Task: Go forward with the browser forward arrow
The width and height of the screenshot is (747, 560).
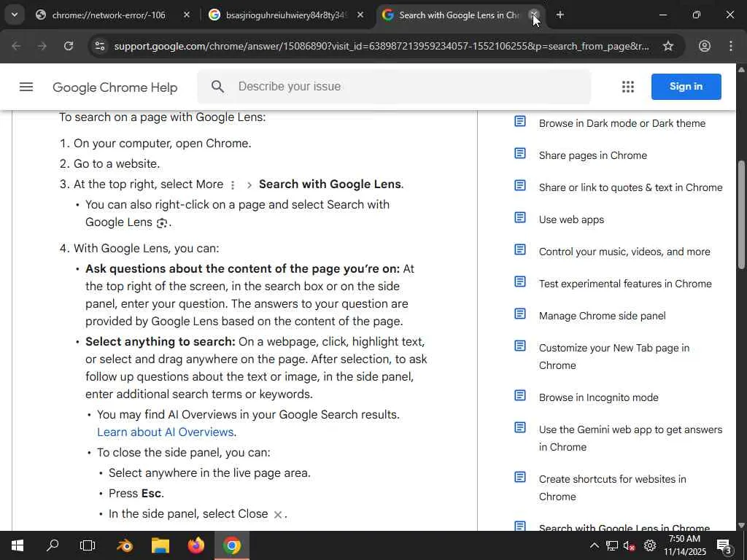Action: [42, 46]
